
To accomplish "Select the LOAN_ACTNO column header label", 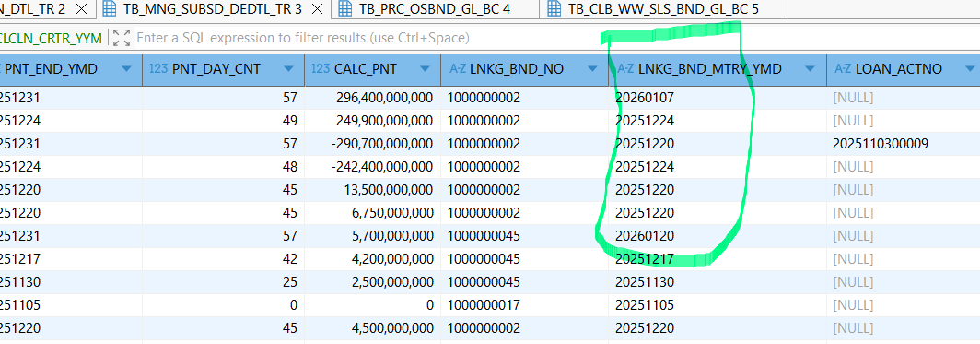I will (x=899, y=69).
